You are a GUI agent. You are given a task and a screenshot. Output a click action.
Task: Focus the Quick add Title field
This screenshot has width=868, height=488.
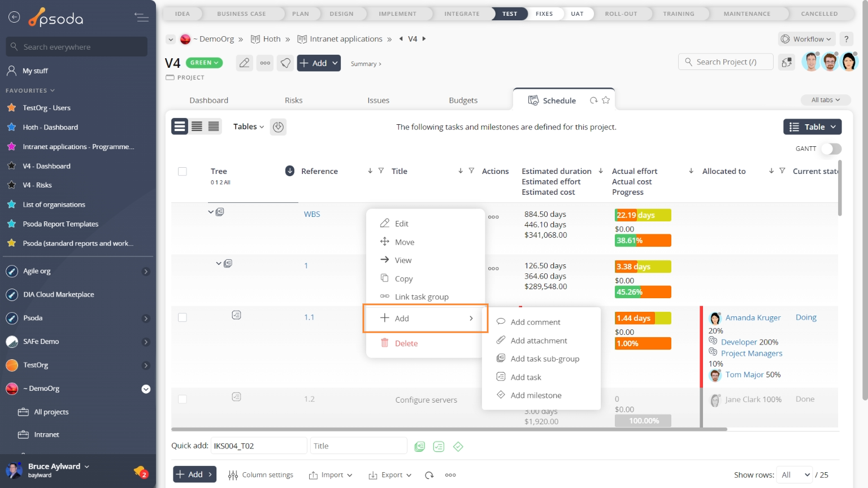click(x=358, y=446)
